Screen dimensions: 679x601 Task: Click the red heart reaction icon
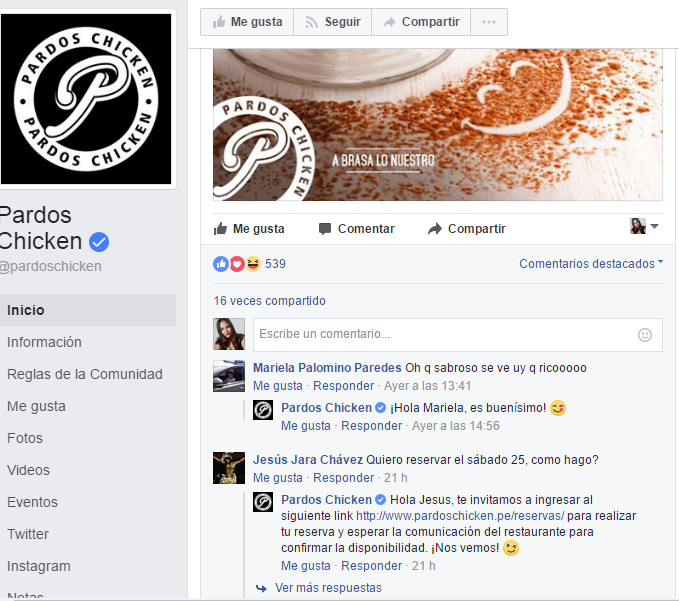tap(237, 264)
